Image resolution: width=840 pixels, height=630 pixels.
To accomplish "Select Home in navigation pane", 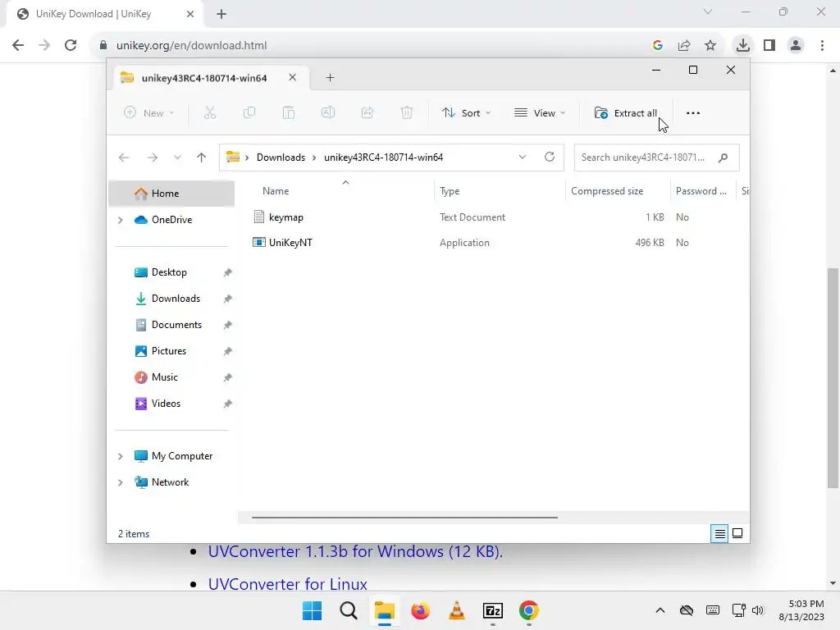I will tap(171, 194).
